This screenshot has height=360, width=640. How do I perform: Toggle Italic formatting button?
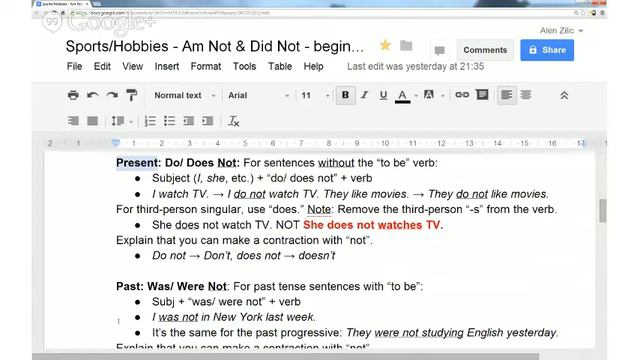tap(364, 95)
